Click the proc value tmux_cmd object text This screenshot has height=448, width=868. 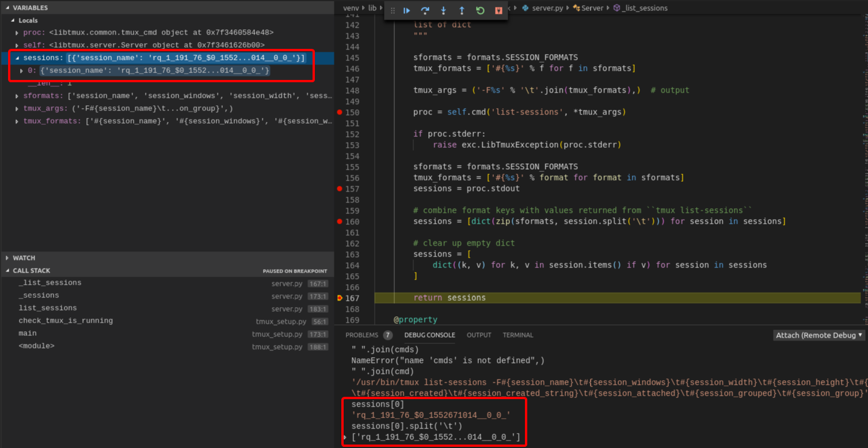point(161,33)
